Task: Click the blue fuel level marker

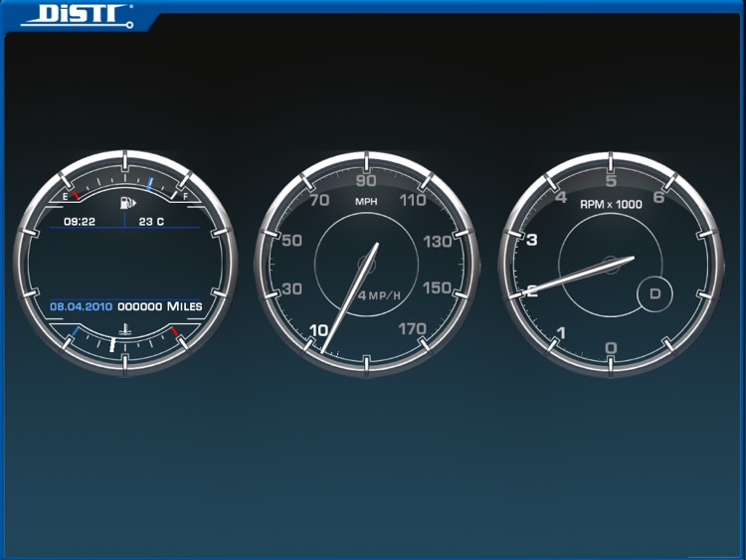Action: point(150,184)
